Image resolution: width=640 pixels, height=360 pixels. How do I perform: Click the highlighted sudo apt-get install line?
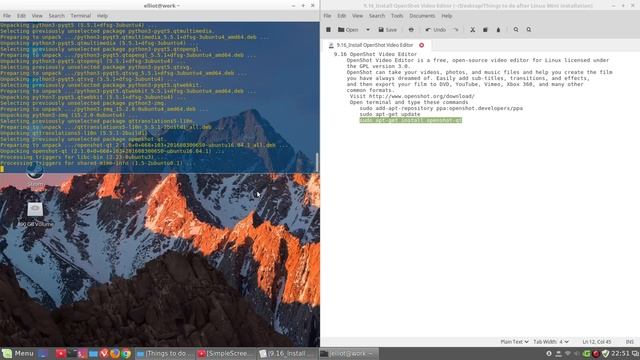click(x=411, y=120)
